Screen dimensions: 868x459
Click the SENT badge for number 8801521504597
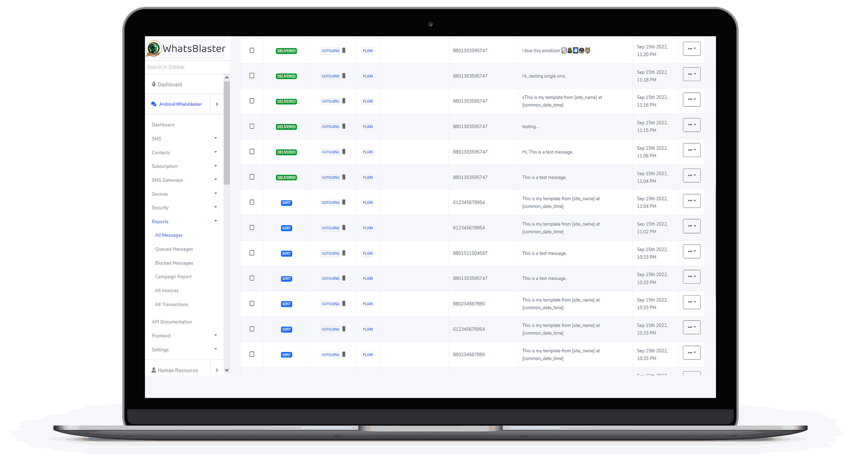click(x=286, y=254)
